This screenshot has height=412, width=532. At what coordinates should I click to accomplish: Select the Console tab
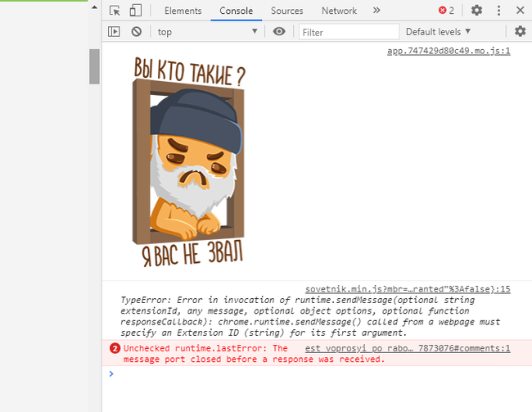(237, 11)
